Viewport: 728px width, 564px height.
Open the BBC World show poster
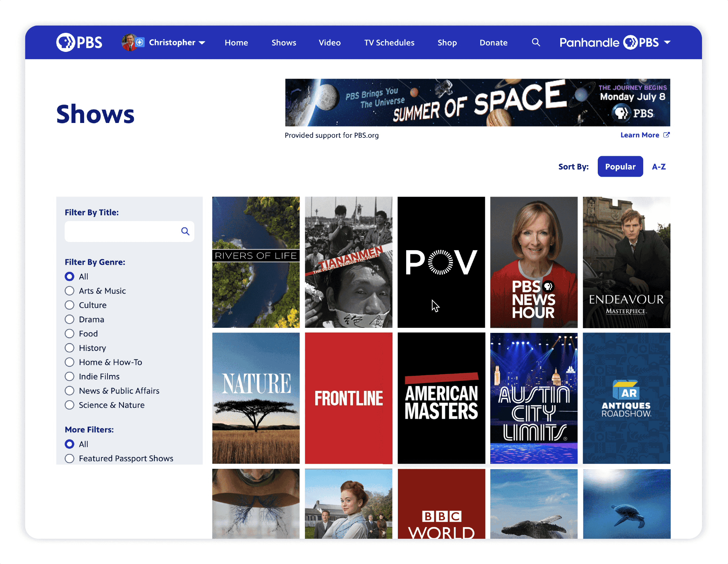[x=441, y=504]
